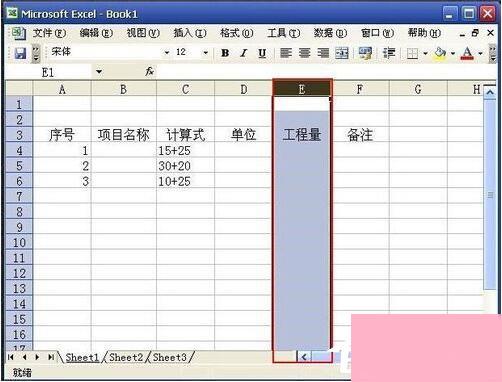This screenshot has width=502, height=382.
Task: Click cell with formula 10+25
Action: pos(185,181)
